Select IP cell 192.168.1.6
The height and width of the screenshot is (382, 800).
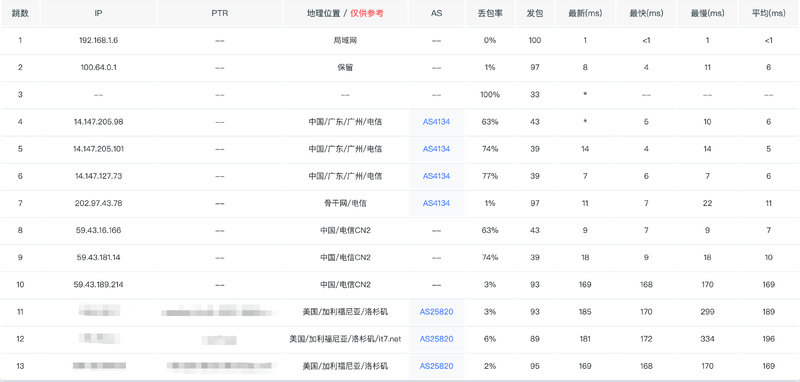click(98, 40)
